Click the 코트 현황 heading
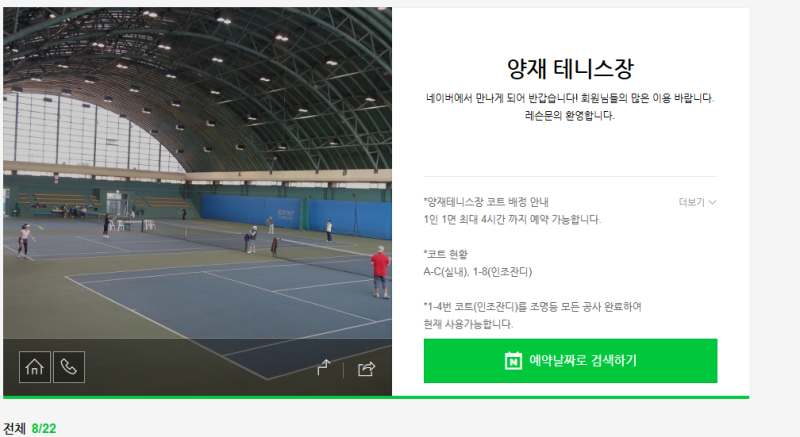This screenshot has width=800, height=437. (x=445, y=254)
